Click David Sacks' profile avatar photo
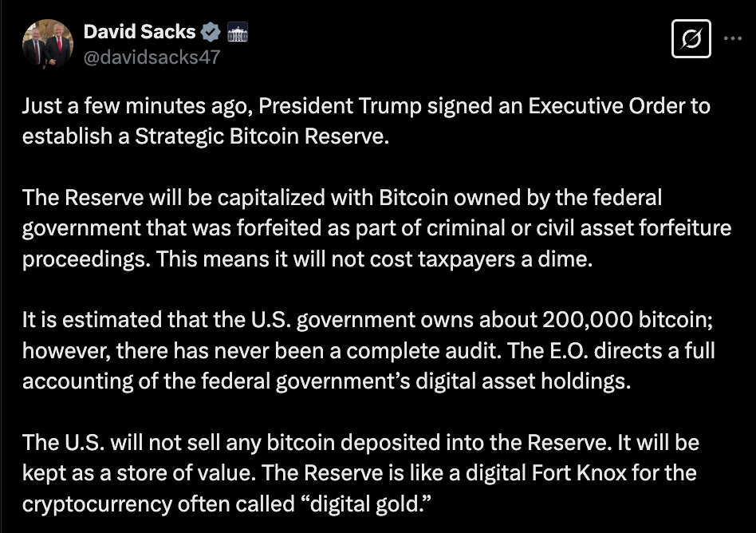The height and width of the screenshot is (533, 756). point(48,39)
